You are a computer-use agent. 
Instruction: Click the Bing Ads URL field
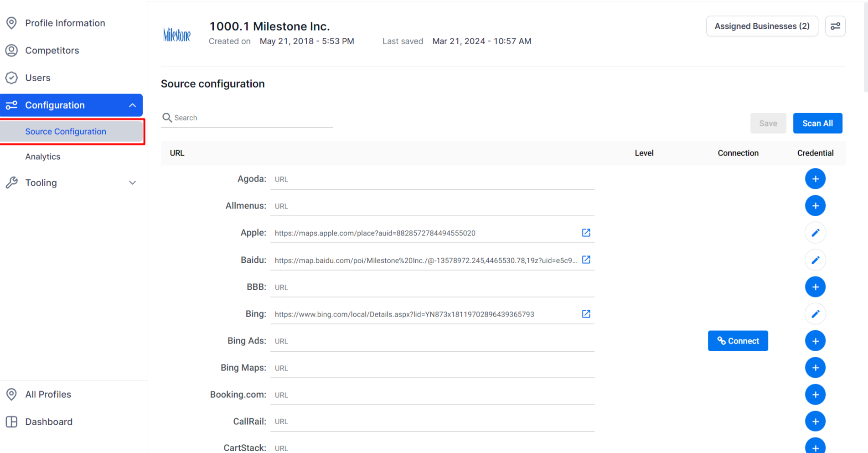[x=432, y=341]
